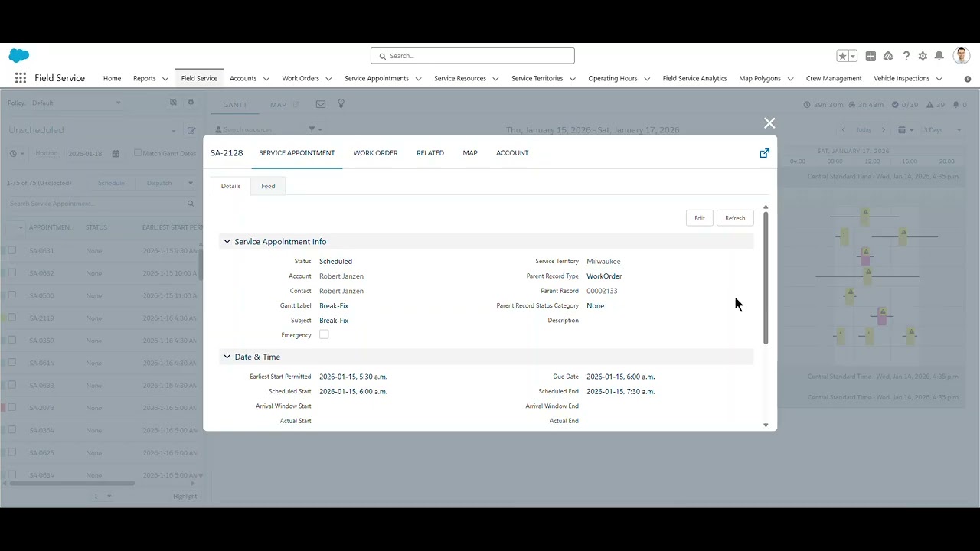980x551 pixels.
Task: Switch to WORK ORDER tab
Action: [x=375, y=153]
